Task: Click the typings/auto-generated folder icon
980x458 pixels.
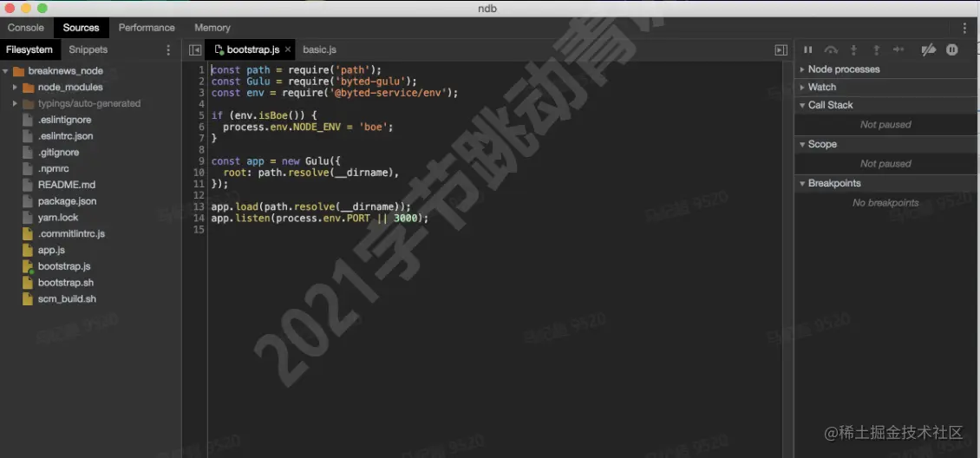Action: (x=28, y=104)
